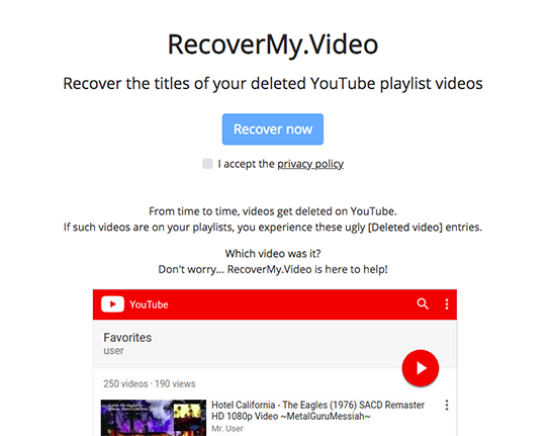Start playlist with round red play button

[x=420, y=368]
